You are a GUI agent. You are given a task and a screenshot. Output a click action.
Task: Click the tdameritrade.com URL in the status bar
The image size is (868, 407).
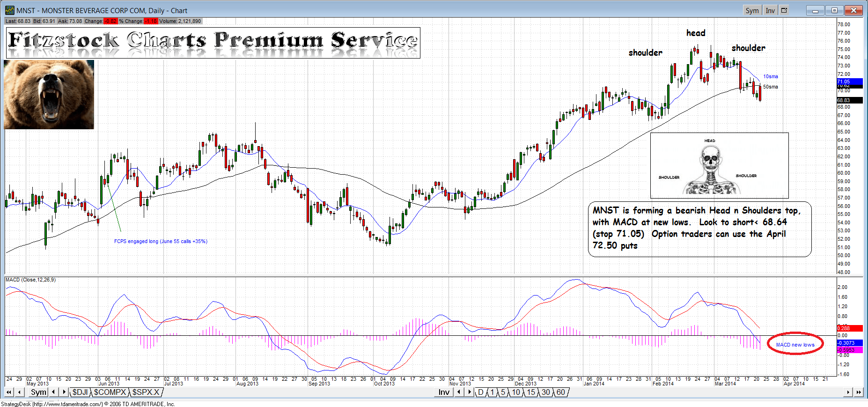coord(67,404)
